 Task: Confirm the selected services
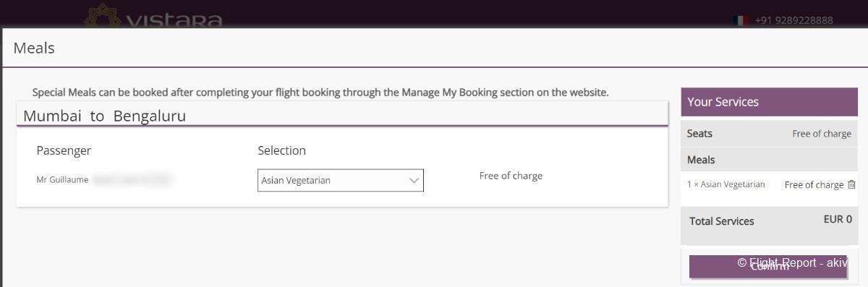(x=769, y=266)
